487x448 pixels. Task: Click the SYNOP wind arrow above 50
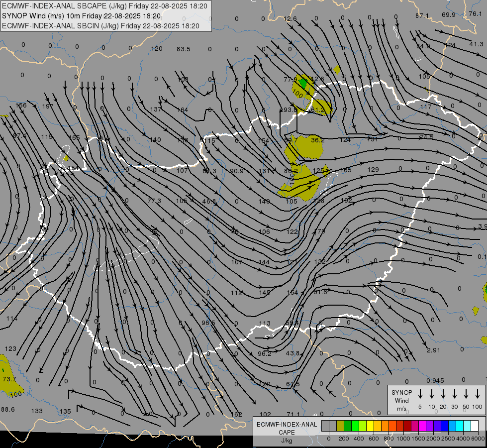466,394
